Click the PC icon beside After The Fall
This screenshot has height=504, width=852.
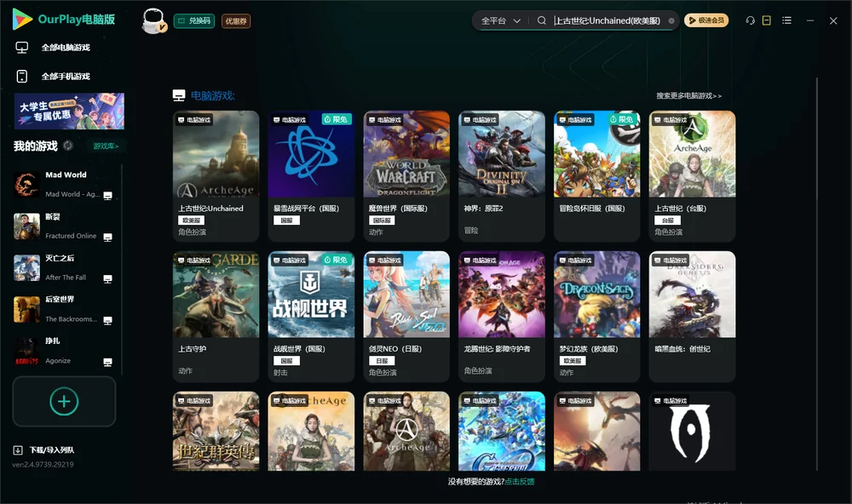[x=107, y=279]
